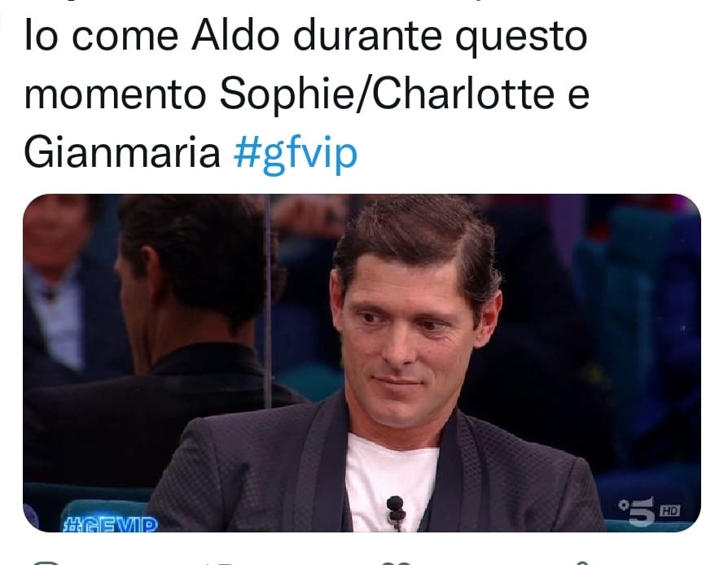Click the word 'Sophie/Charlotte' in the tweet
The image size is (728, 565).
[x=388, y=94]
